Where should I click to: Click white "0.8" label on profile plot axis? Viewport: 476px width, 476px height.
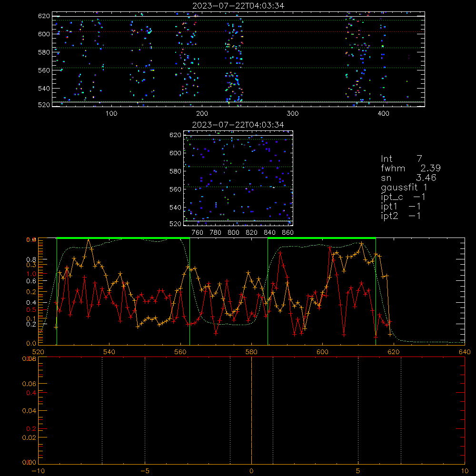pos(31,259)
